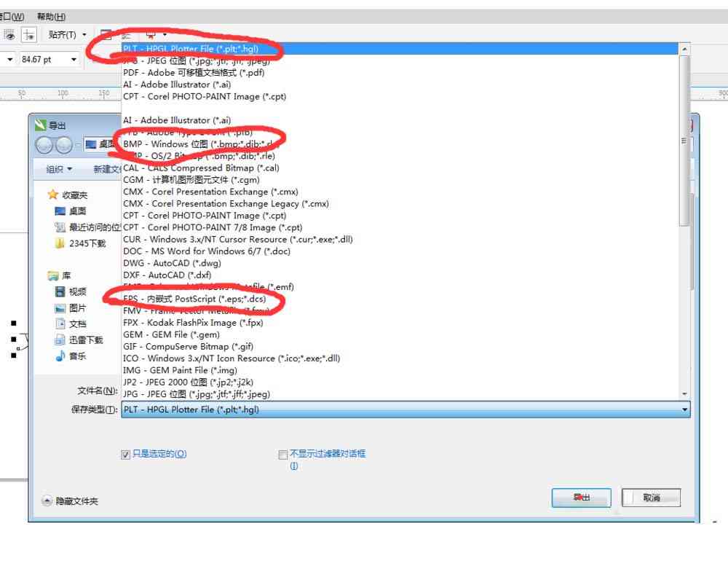Click the back arrow in export dialog

click(44, 146)
